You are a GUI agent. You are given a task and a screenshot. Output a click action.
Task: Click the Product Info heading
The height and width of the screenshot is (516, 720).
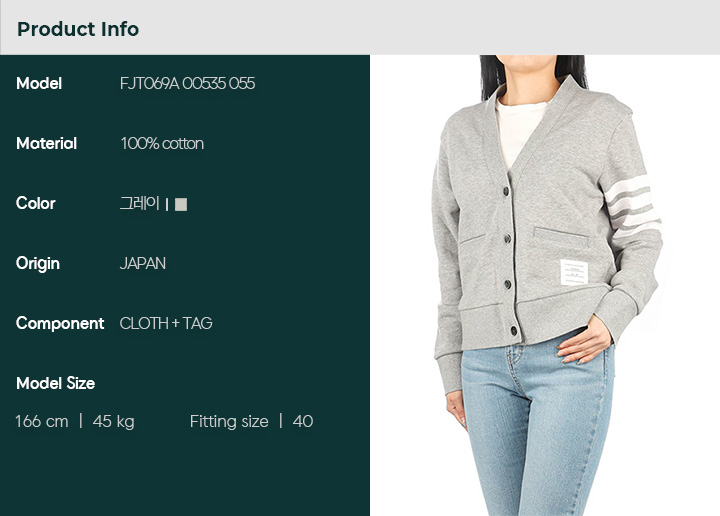click(x=78, y=29)
